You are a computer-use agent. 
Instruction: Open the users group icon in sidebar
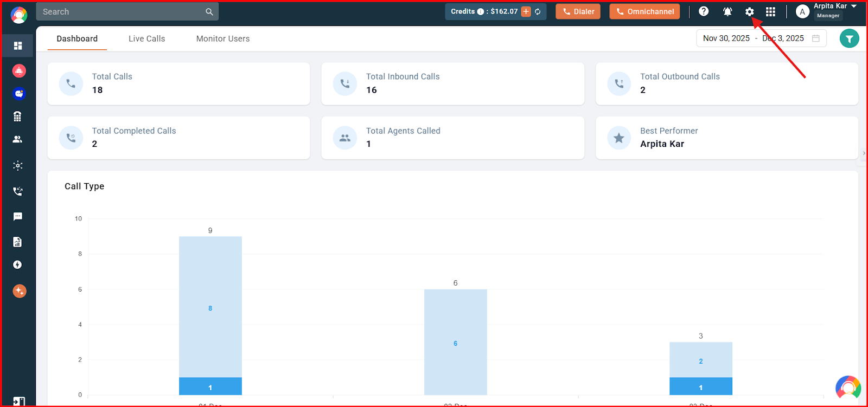pos(18,139)
